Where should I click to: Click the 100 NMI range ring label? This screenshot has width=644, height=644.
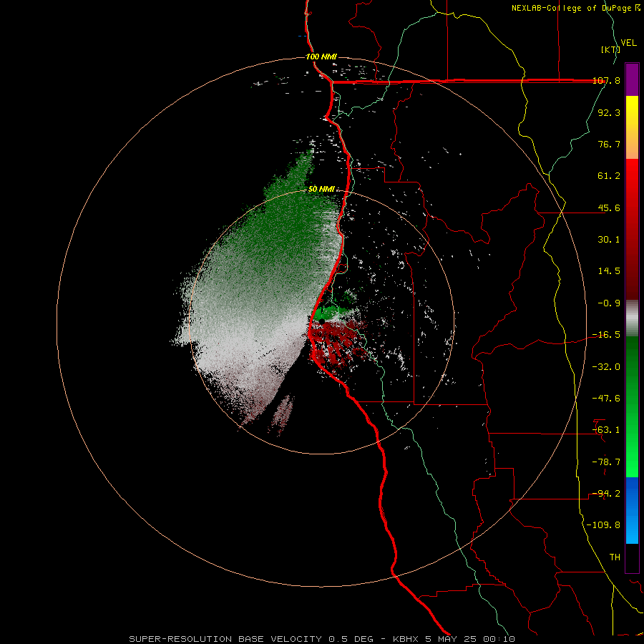coord(321,57)
